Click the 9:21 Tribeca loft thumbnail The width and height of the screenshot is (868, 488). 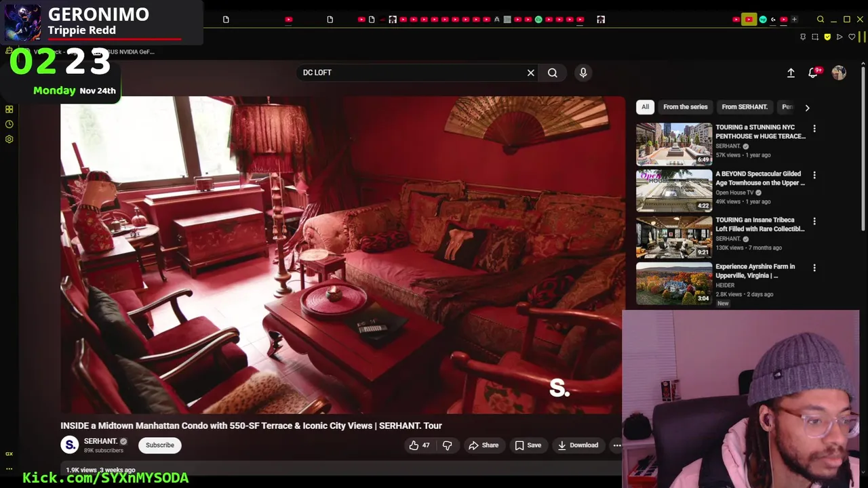[x=674, y=237]
